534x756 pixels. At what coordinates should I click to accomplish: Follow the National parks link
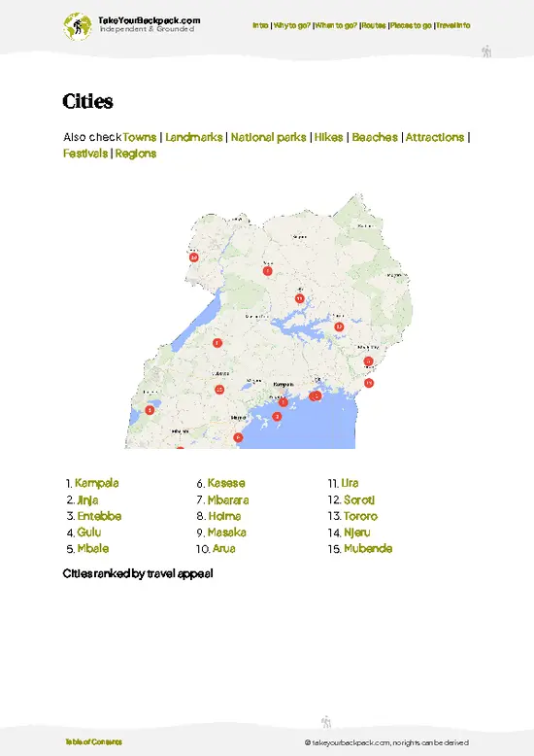pos(268,137)
